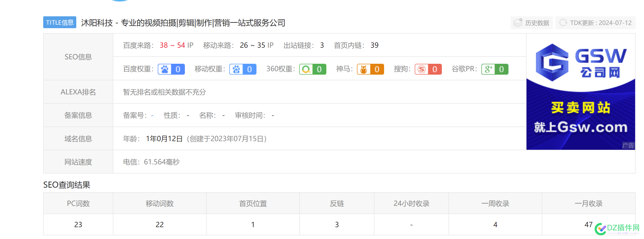Click the history data stack icon
The image size is (644, 239).
pos(518,23)
